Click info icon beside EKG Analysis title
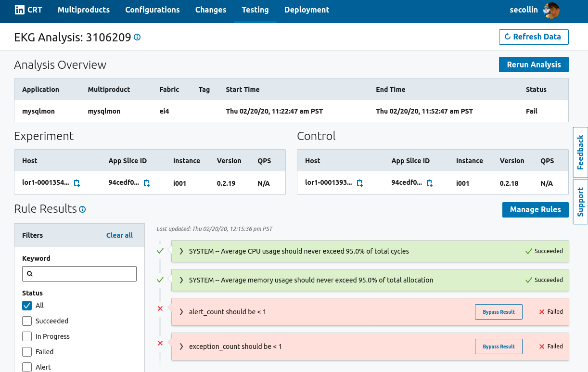 137,37
